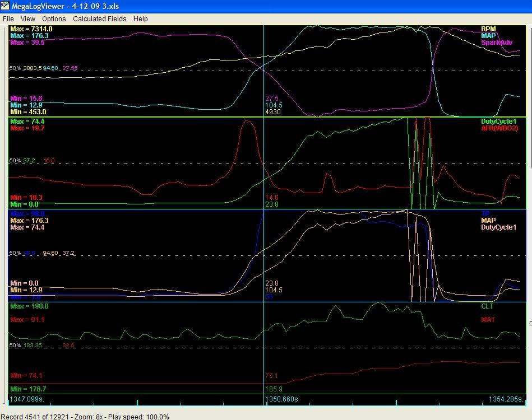This screenshot has width=532, height=420.
Task: Click the cursor MAT reading 76.1
Action: point(271,376)
